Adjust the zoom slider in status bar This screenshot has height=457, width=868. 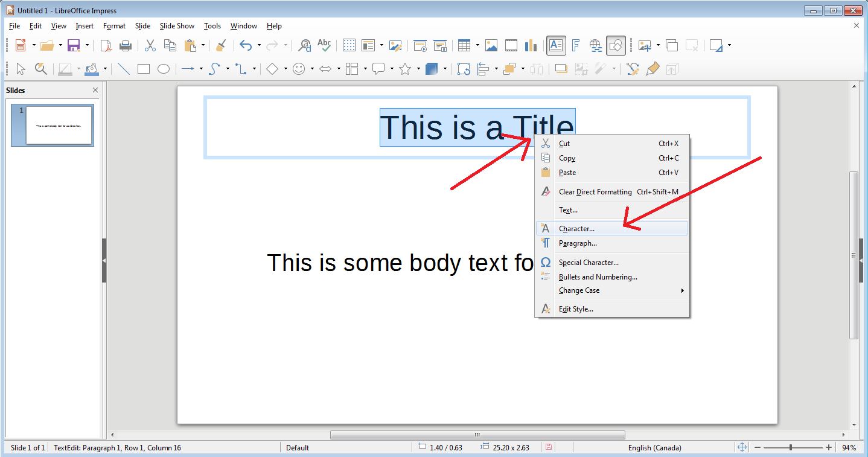click(x=790, y=447)
